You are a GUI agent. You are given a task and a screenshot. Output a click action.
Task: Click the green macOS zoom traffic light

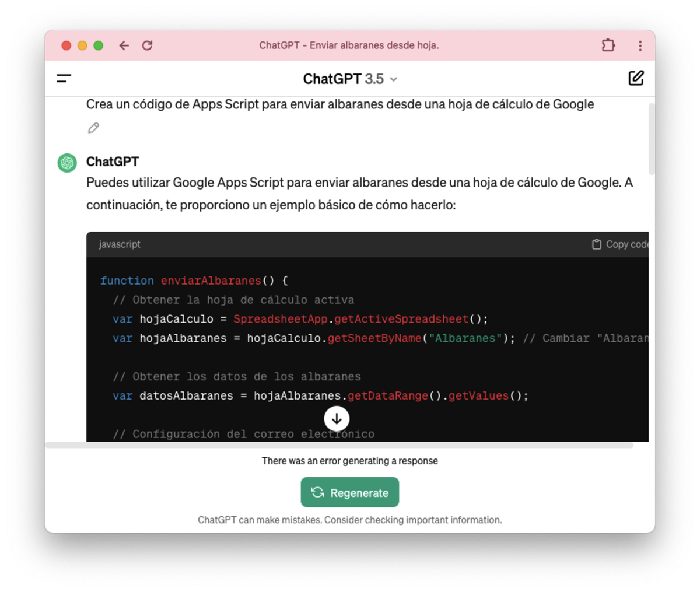99,45
